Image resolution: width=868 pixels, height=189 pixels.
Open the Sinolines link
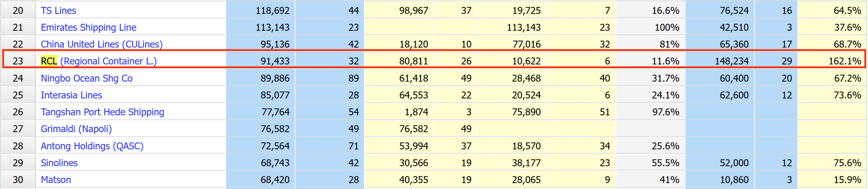[59, 163]
